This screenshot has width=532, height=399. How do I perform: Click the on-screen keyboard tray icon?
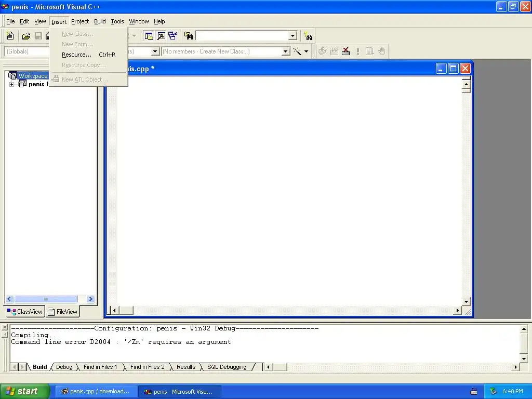474,392
